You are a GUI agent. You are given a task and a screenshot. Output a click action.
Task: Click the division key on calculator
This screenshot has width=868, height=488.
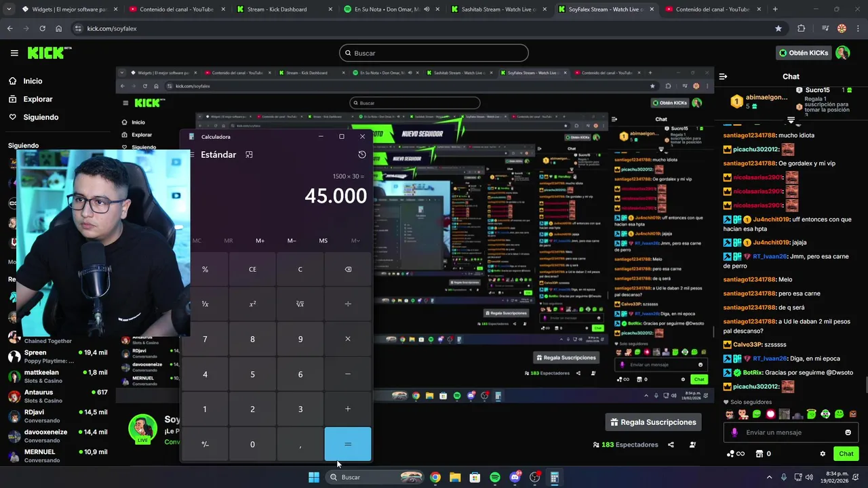[x=348, y=304]
